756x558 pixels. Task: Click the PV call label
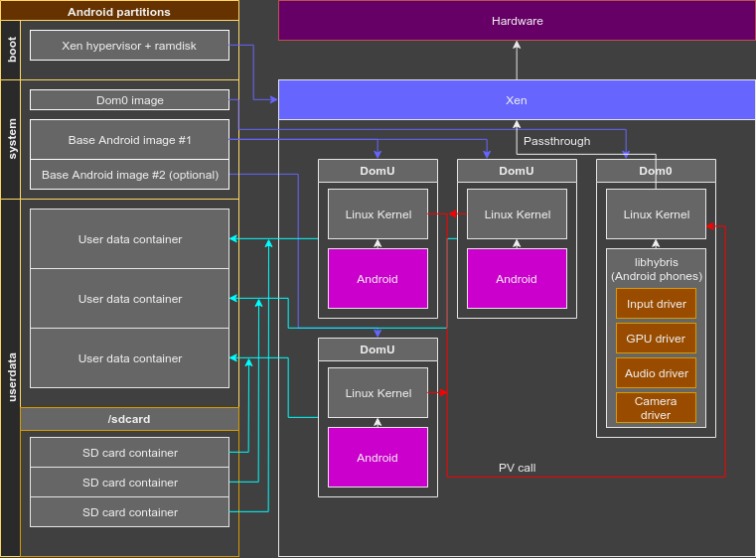tap(517, 468)
